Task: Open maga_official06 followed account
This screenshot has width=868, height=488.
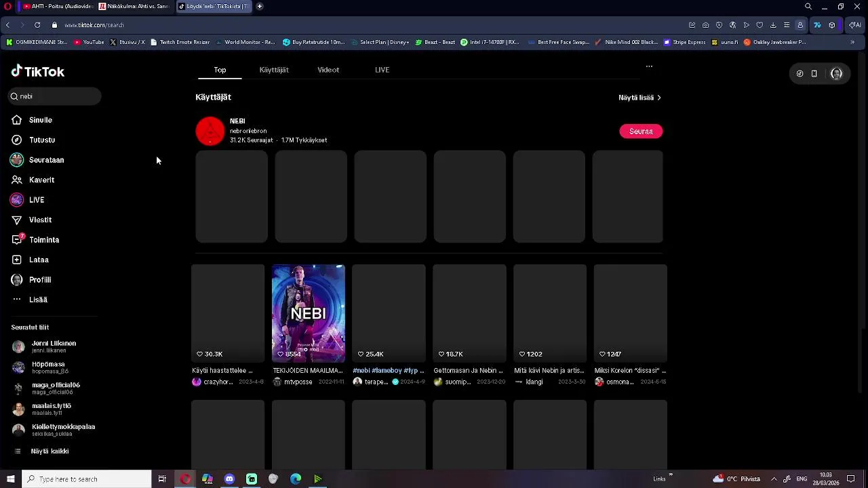Action: coord(46,388)
